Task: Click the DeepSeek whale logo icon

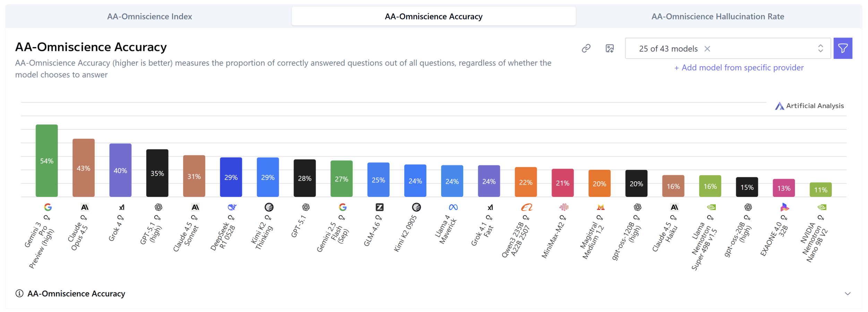Action: [232, 207]
